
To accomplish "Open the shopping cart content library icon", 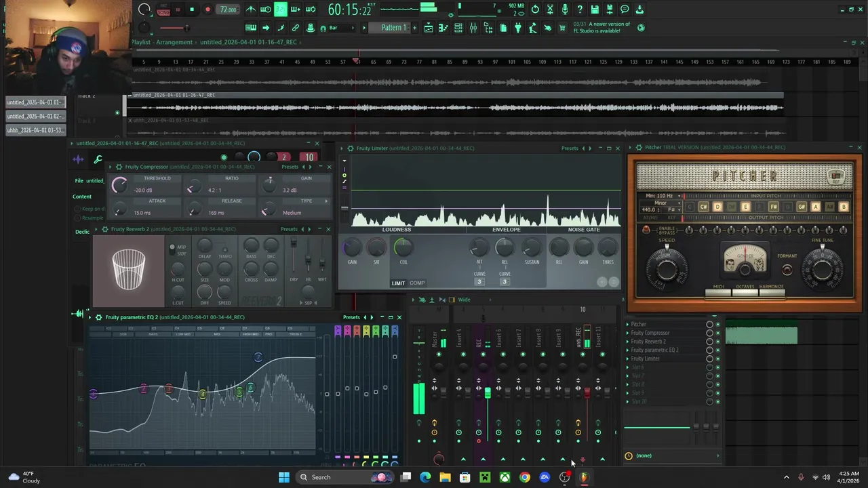I will coord(561,28).
